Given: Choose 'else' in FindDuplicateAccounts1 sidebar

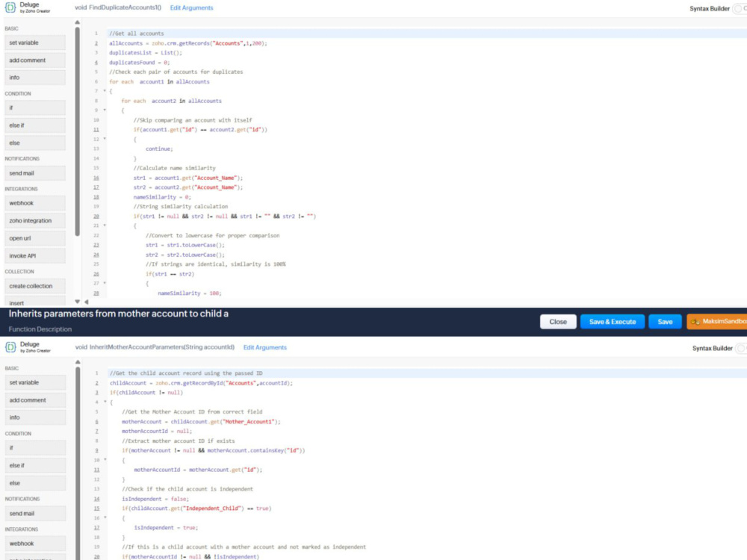Looking at the screenshot, I should [35, 143].
